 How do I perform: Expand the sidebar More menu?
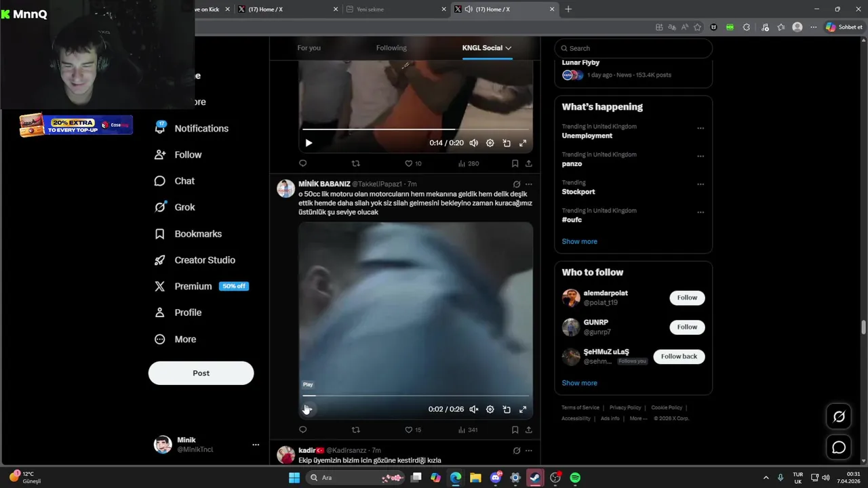(176, 340)
